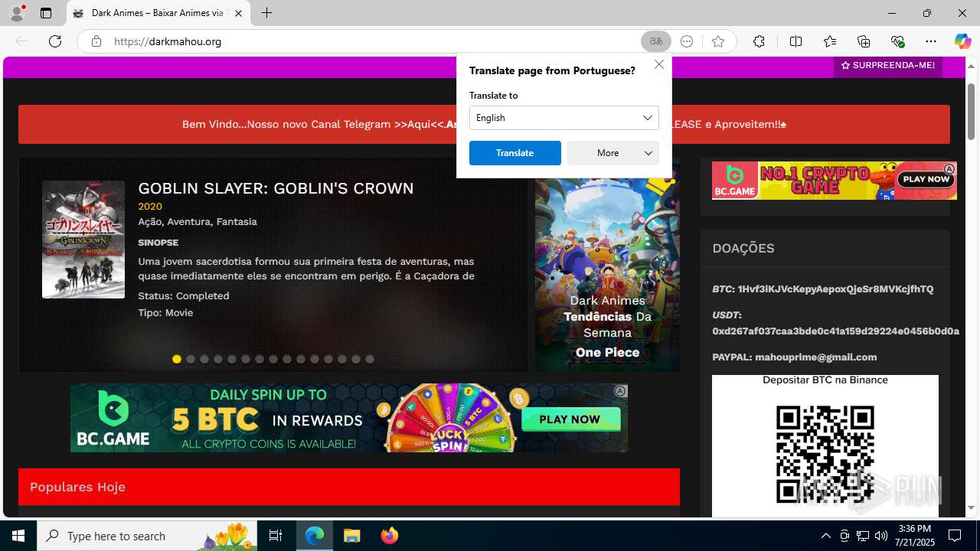Click PLAY NOW on top BC.GAME ad

[926, 179]
